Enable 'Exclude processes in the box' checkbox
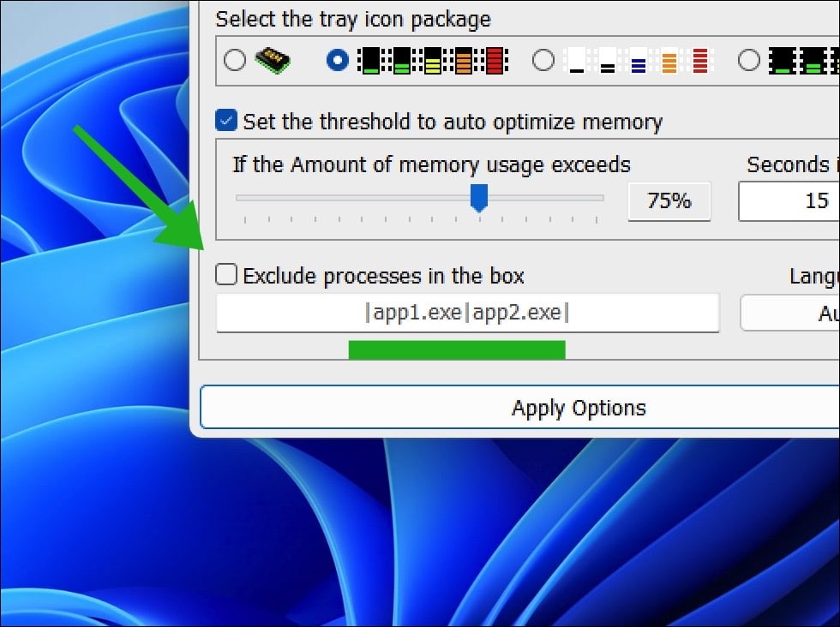The width and height of the screenshot is (840, 627). point(226,274)
